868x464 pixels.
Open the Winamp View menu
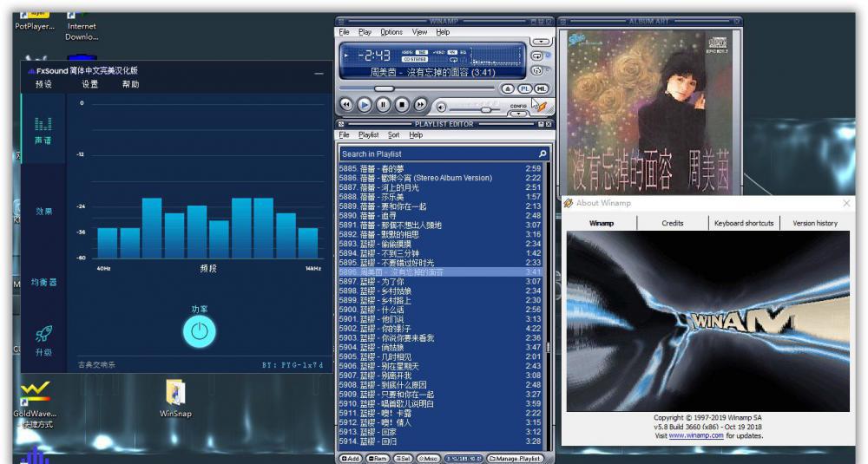(x=419, y=32)
